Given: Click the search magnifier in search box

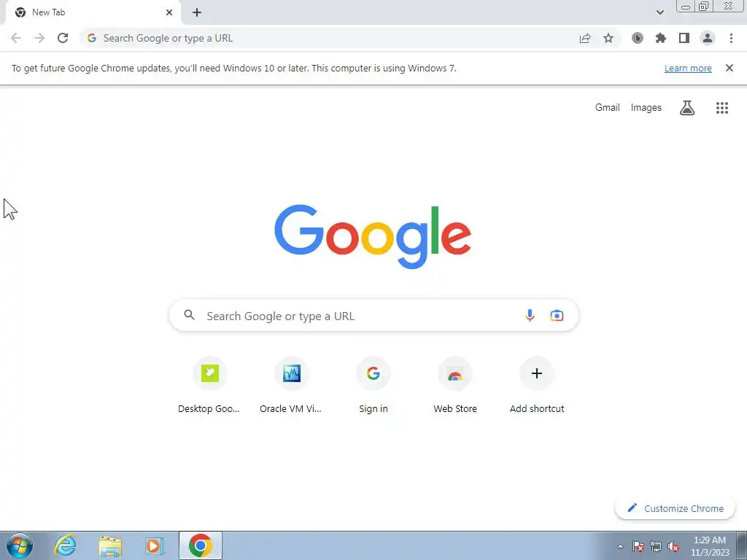Looking at the screenshot, I should pos(190,315).
